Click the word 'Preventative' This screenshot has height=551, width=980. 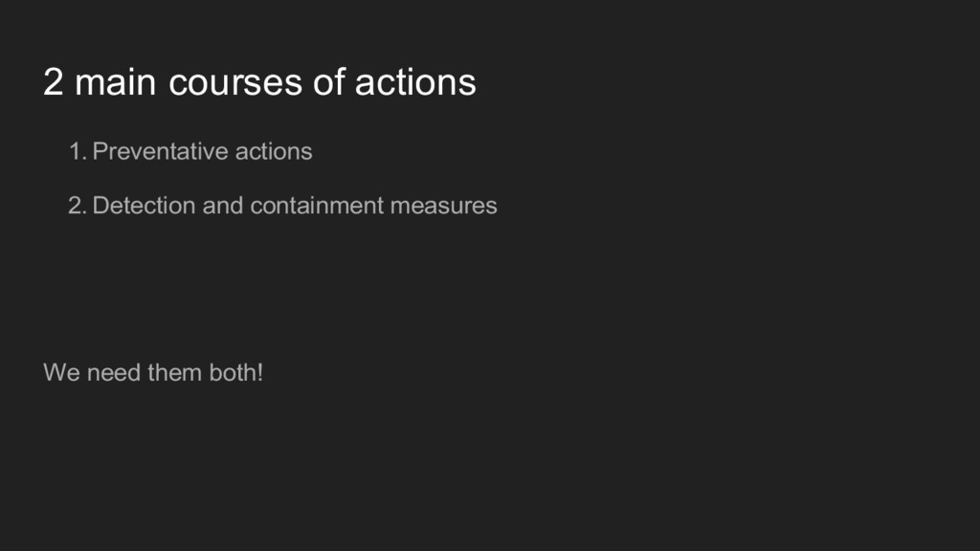coord(160,151)
